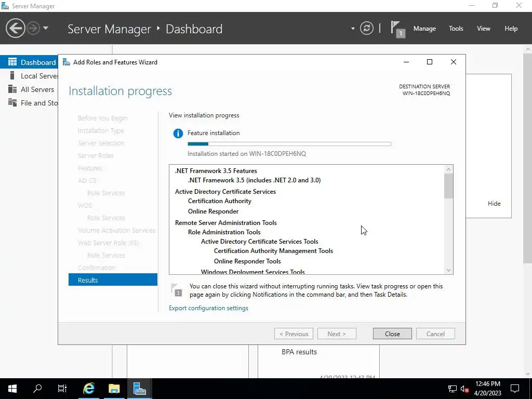Minimize the Add Roles wizard window

(406, 62)
